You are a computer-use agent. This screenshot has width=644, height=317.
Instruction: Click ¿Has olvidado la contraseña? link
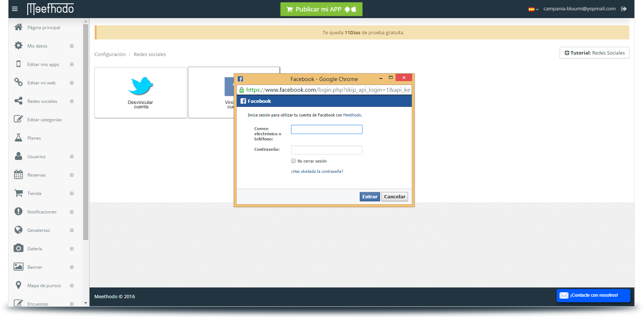tap(317, 171)
